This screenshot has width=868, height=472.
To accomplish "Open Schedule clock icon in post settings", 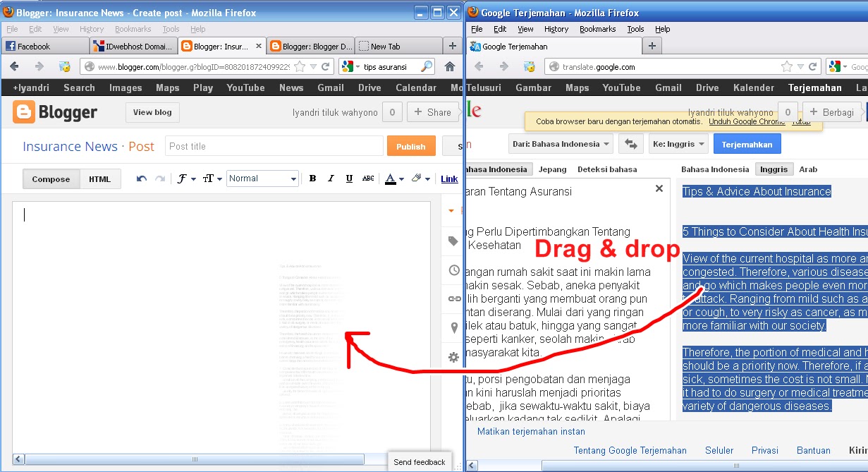I will click(454, 270).
